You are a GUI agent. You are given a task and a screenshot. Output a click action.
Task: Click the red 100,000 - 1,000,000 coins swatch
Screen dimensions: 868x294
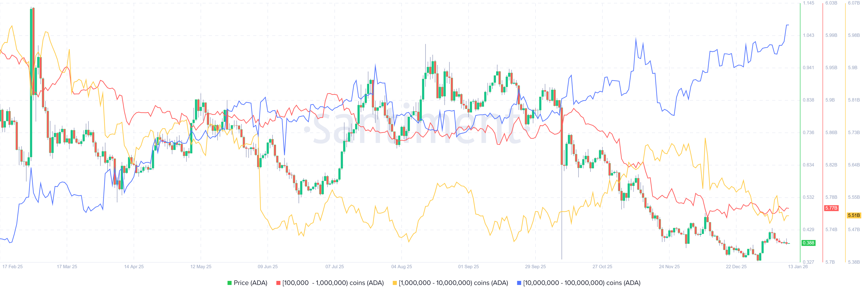coord(278,283)
